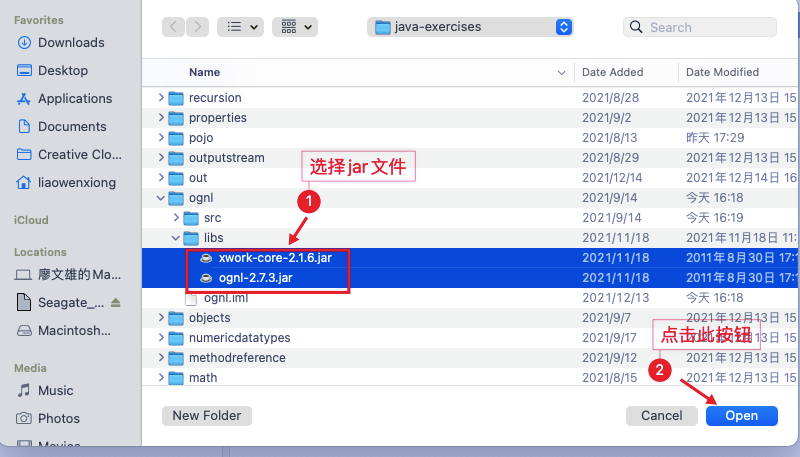Click the Cancel button
800x457 pixels.
pyautogui.click(x=662, y=416)
